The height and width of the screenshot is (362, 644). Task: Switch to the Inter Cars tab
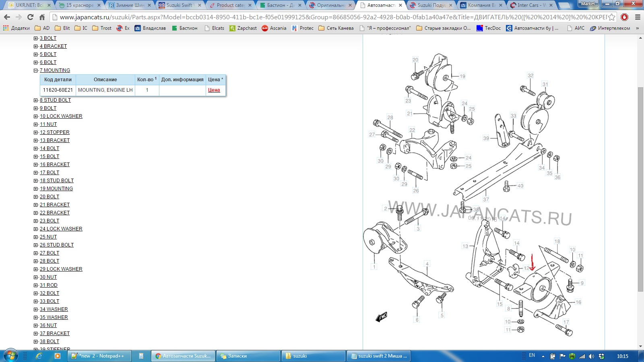coord(530,5)
